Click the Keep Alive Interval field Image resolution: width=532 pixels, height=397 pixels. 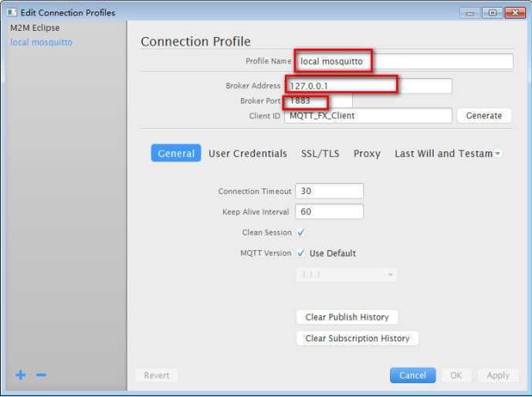coord(330,212)
